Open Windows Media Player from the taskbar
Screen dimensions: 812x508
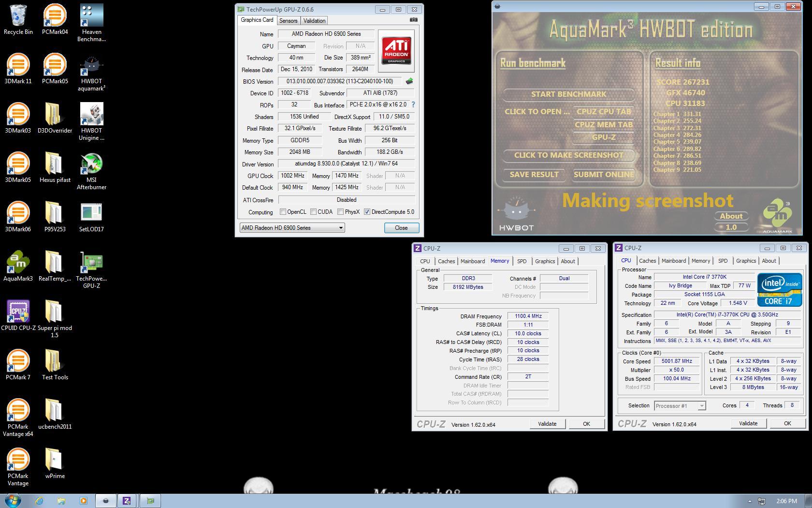pyautogui.click(x=83, y=501)
